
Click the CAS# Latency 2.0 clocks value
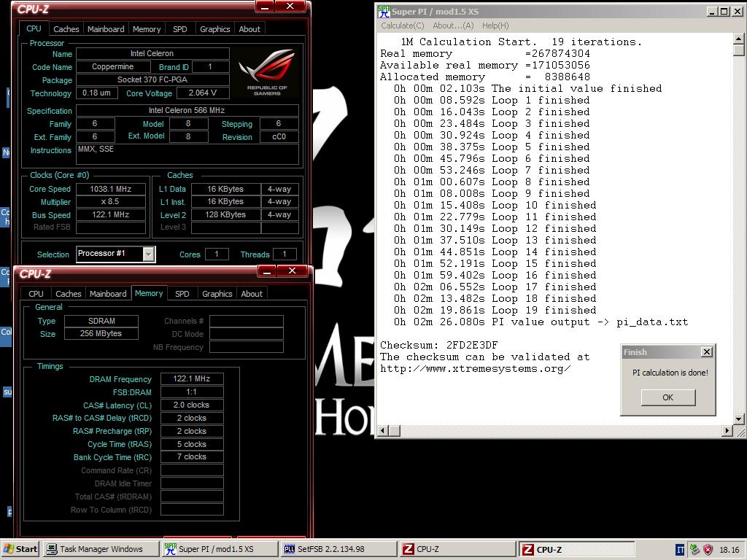pyautogui.click(x=192, y=405)
